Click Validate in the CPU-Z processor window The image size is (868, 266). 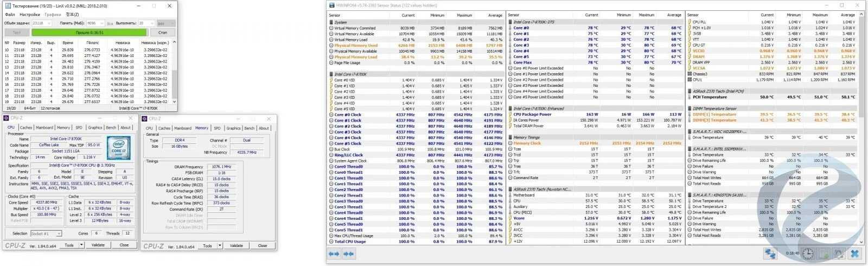tap(98, 245)
